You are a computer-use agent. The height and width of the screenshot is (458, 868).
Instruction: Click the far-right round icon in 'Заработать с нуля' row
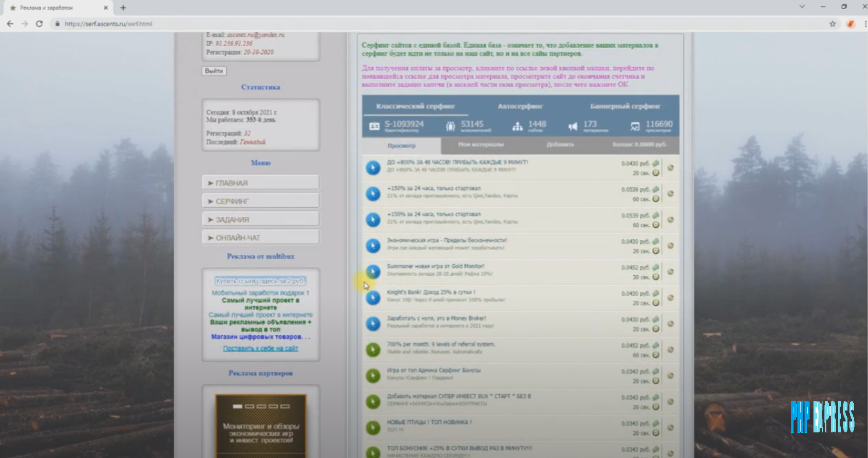pyautogui.click(x=670, y=324)
